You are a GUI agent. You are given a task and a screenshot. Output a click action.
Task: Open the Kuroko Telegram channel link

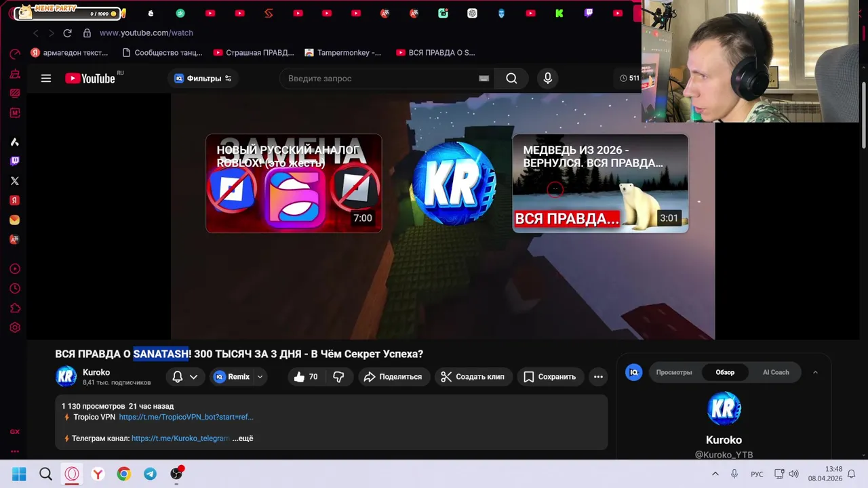pos(180,439)
